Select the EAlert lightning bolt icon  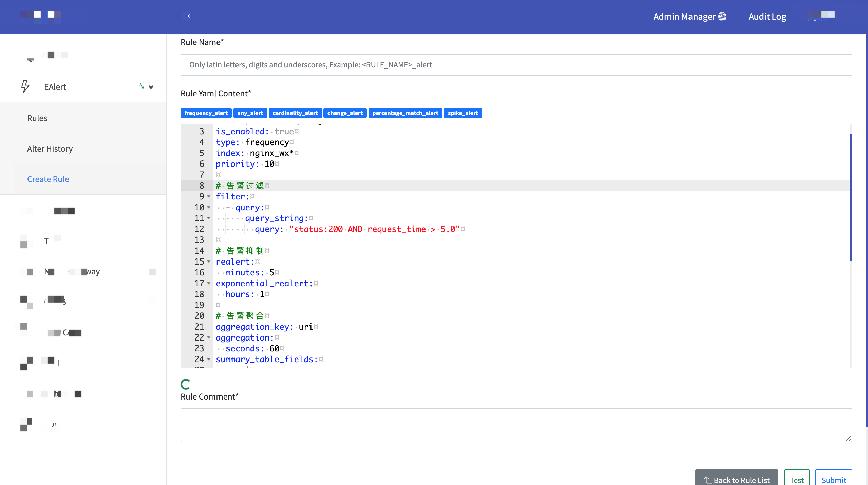(25, 86)
